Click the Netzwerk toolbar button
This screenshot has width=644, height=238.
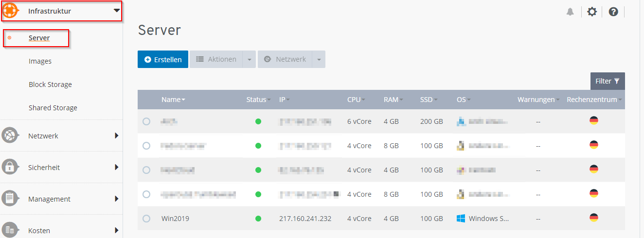click(285, 59)
